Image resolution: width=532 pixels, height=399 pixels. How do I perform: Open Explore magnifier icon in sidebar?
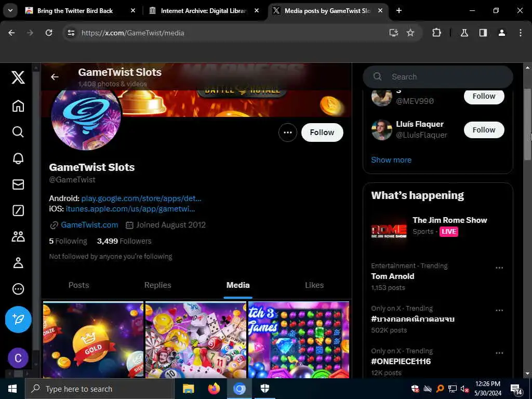18,131
